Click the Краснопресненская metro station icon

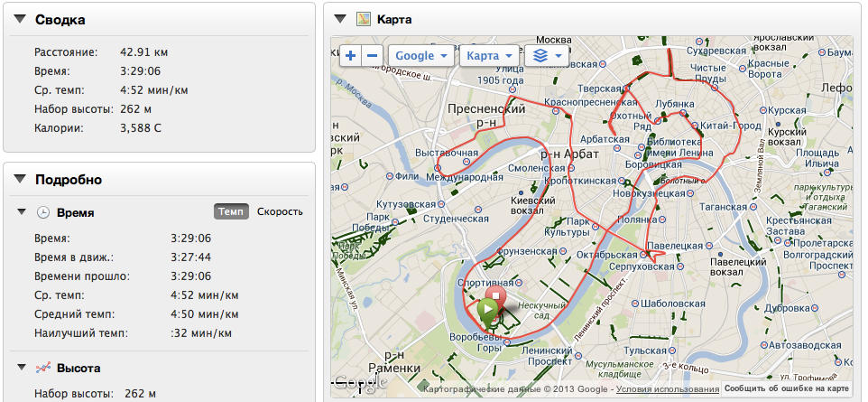tap(555, 109)
